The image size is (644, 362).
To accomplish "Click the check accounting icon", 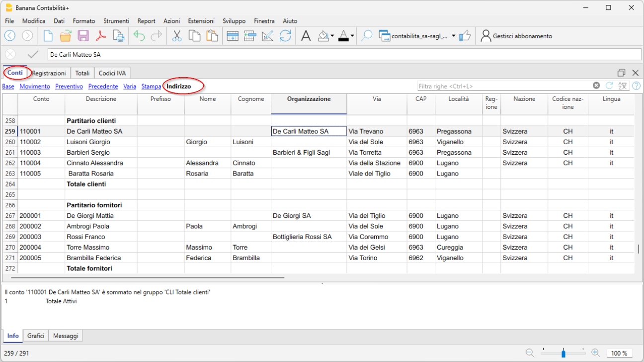I will pyautogui.click(x=267, y=36).
